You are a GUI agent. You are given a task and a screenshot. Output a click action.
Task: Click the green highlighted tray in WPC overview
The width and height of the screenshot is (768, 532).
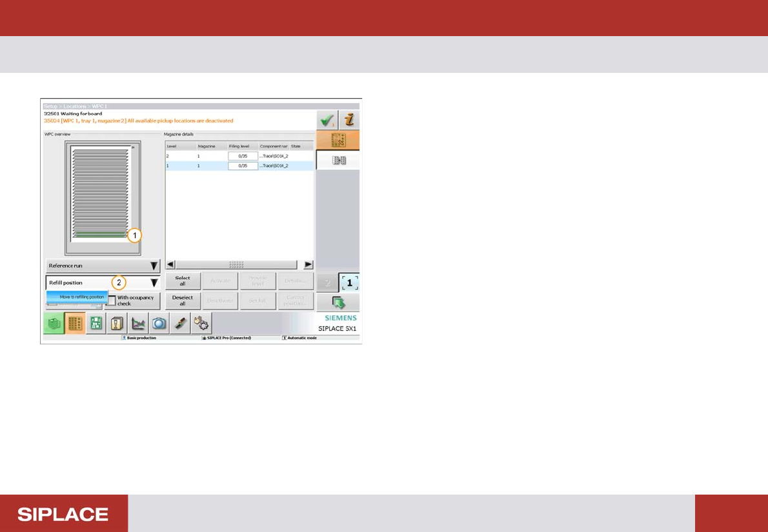(100, 235)
